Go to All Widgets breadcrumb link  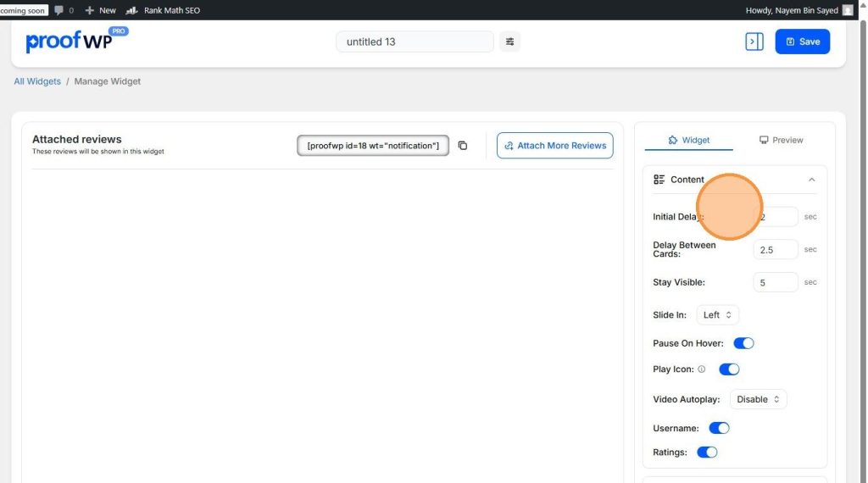point(37,81)
